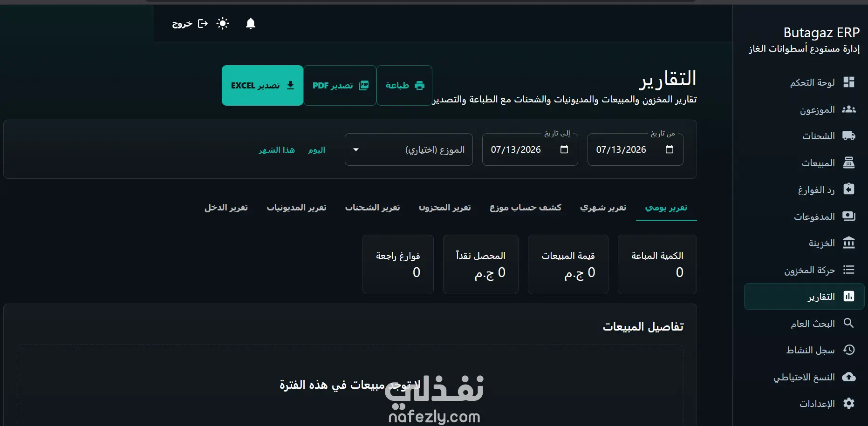Click the المحصل نقداً summary card

coord(481,264)
